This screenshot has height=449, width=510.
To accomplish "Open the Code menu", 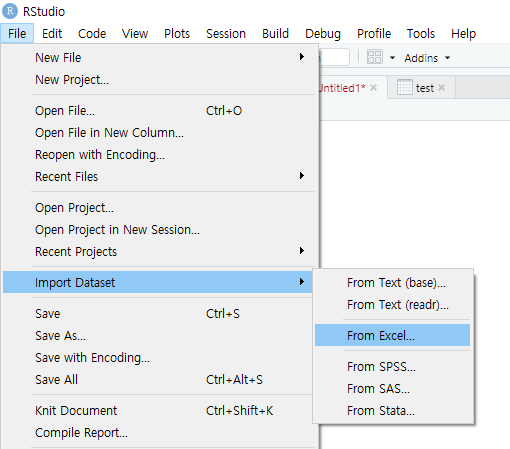I will tap(92, 33).
